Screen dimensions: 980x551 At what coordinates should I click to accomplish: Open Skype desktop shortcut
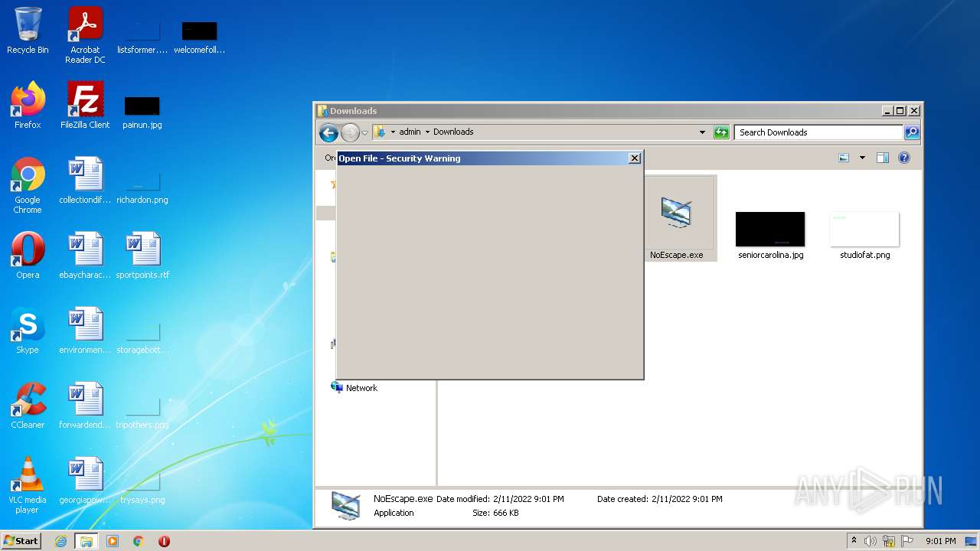28,331
